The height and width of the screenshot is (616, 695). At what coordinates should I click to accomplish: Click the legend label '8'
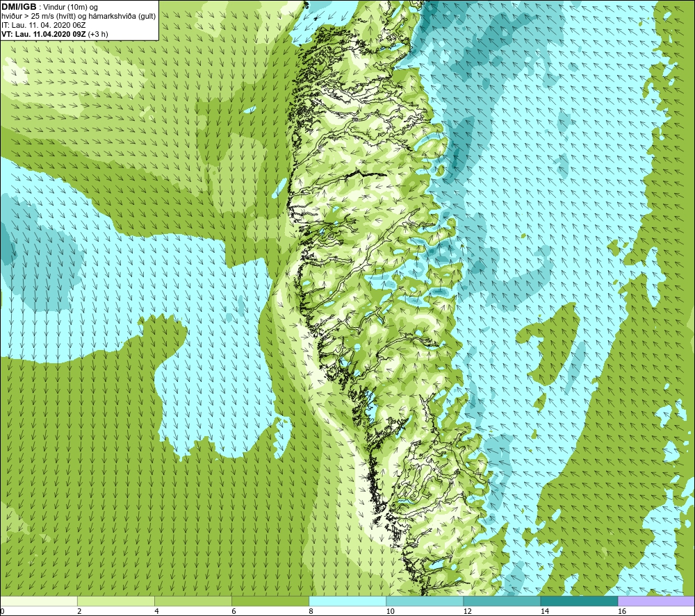point(311,611)
